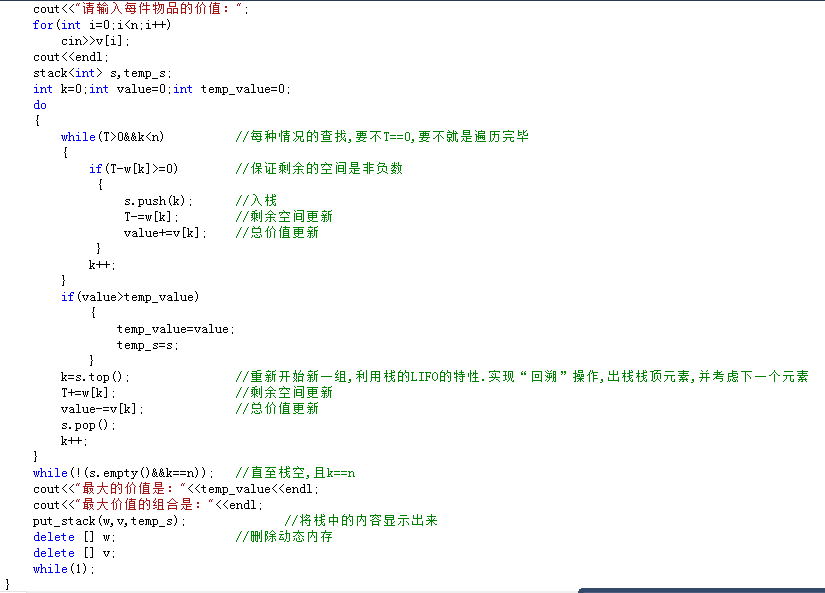This screenshot has height=593, width=825.
Task: Click the line cout<<"最大的价值是："
Action: tap(176, 489)
